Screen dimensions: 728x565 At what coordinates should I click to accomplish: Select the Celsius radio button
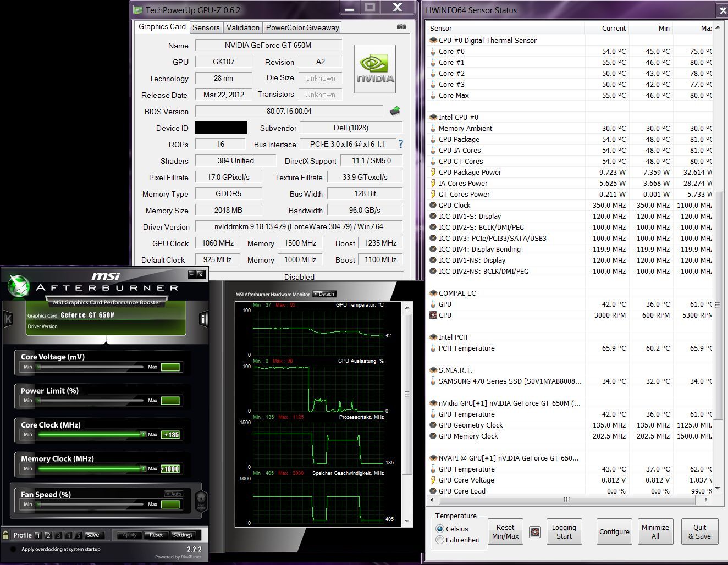(440, 529)
